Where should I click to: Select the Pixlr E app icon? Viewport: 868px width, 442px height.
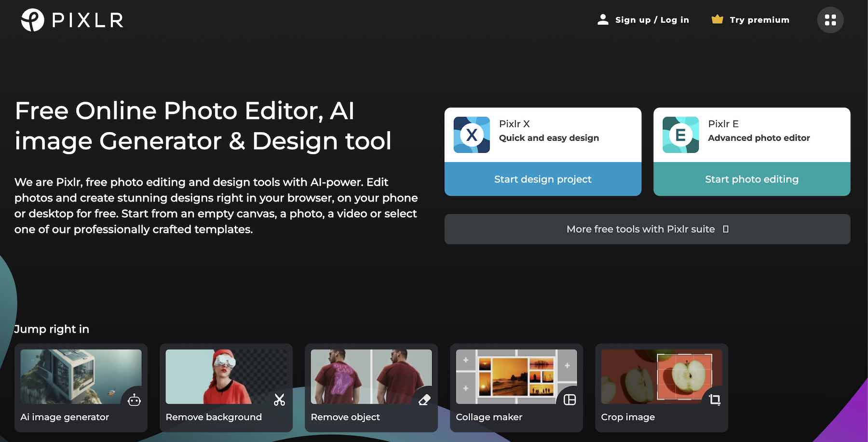(x=681, y=134)
